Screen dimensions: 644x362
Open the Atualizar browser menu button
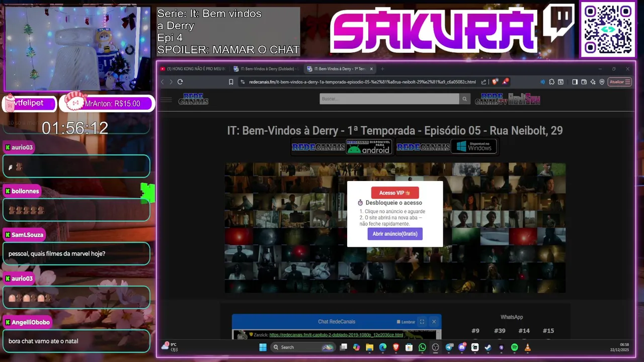(619, 82)
